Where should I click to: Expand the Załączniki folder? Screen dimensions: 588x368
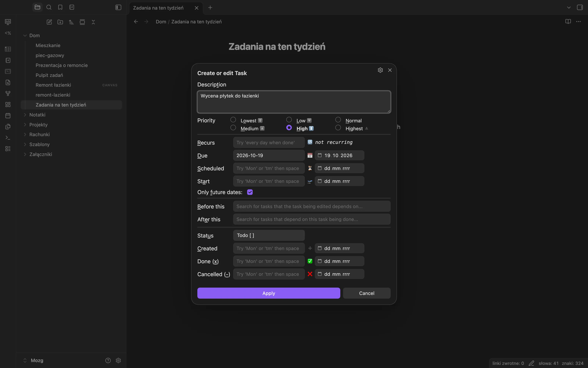coord(25,154)
